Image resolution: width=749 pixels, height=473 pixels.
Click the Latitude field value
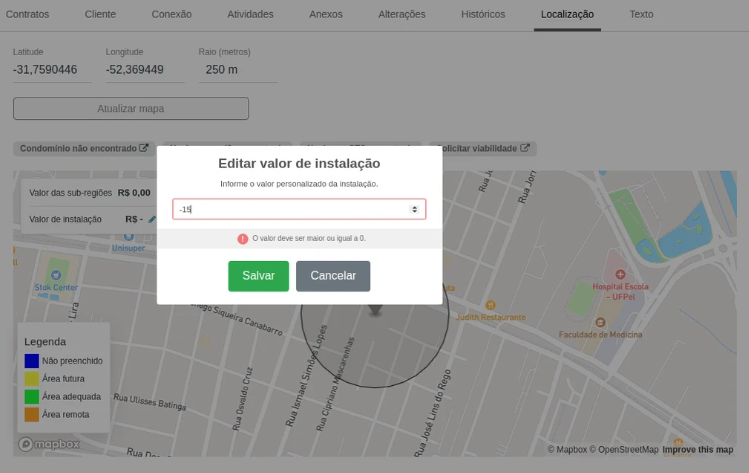pyautogui.click(x=52, y=70)
